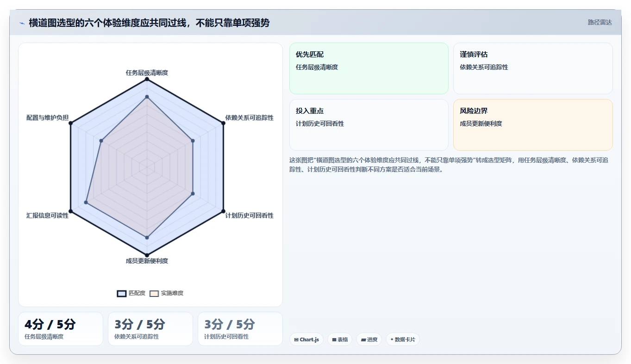Click the 进度 chip

tap(369, 339)
